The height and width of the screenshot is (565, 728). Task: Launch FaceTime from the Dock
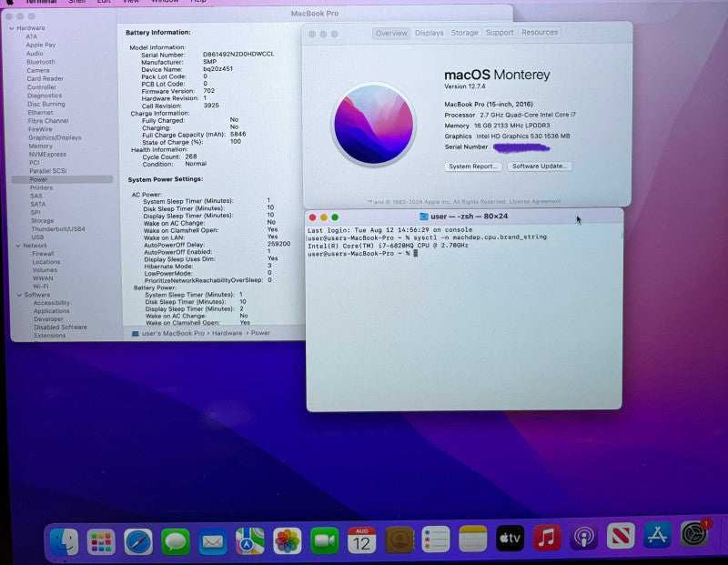[x=324, y=540]
